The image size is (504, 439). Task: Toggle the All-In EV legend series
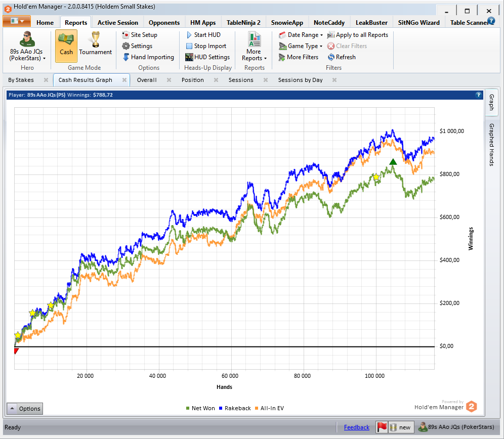pos(269,408)
